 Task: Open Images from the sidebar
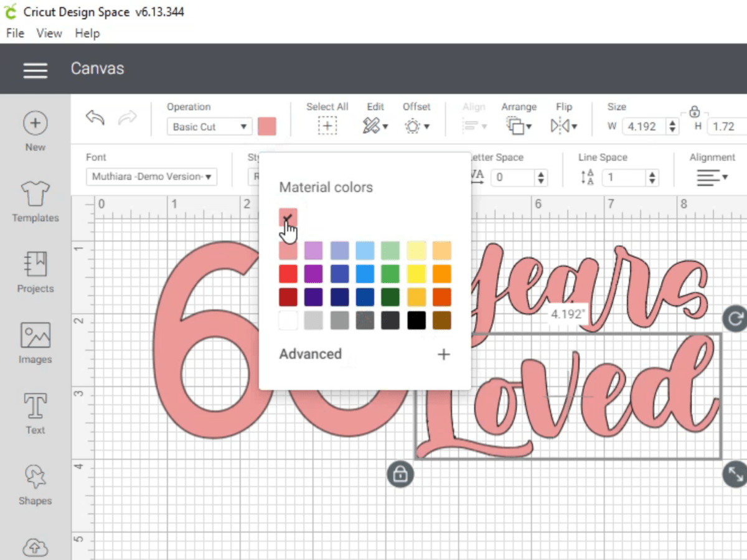35,343
